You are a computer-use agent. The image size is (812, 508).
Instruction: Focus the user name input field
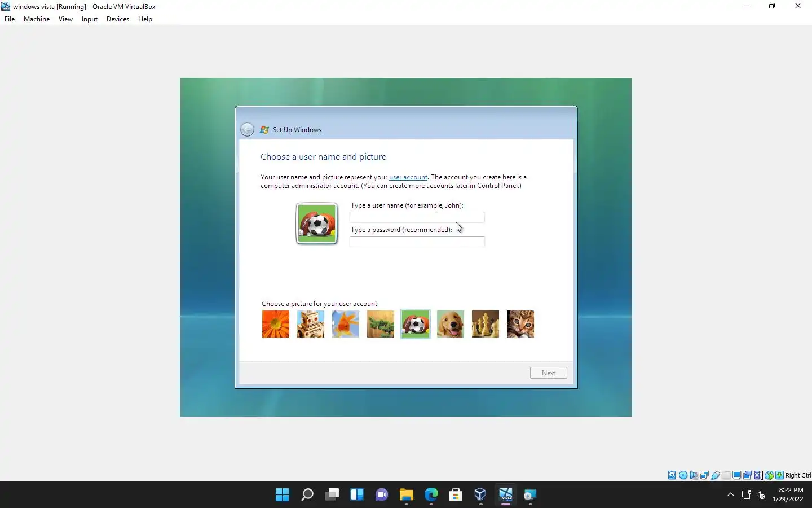click(x=417, y=217)
